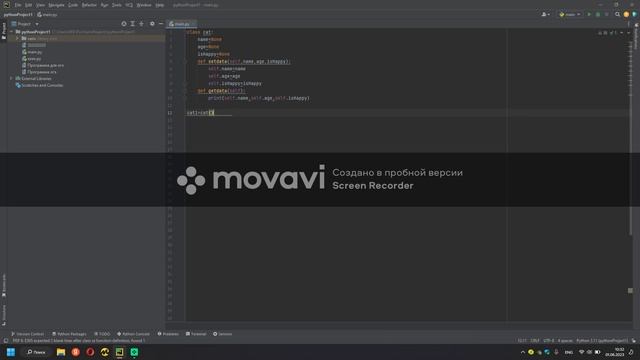The width and height of the screenshot is (640, 360).
Task: Open the Terminal tool window
Action: 196,334
